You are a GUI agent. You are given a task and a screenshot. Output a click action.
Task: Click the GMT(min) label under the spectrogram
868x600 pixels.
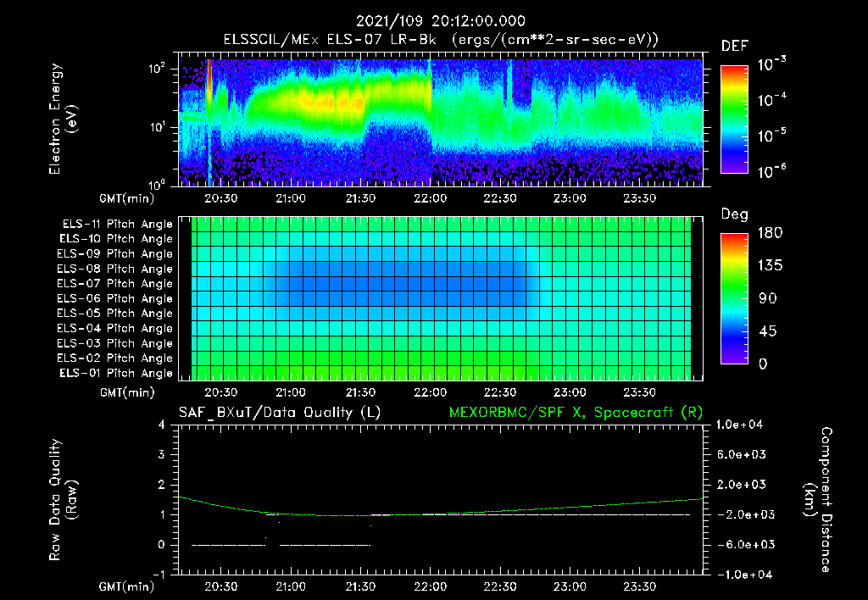tap(127, 198)
